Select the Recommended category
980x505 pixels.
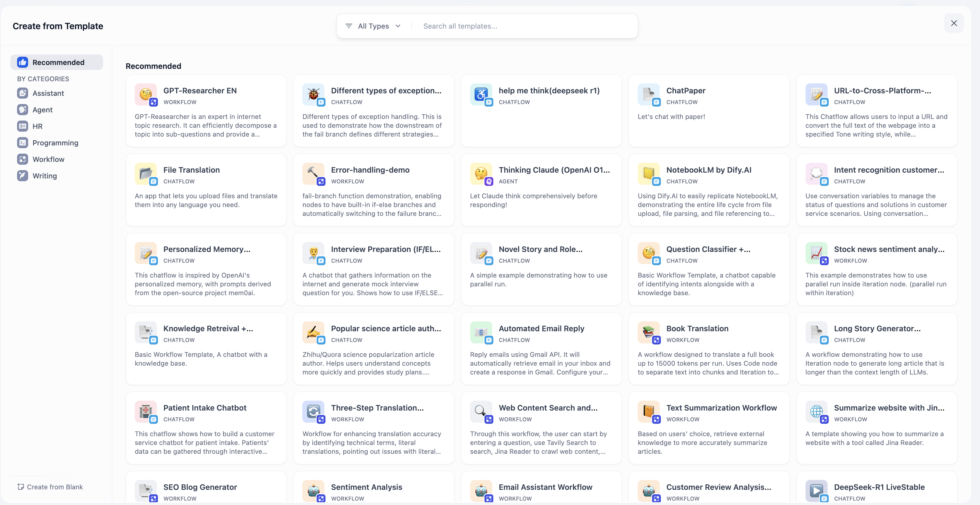click(x=57, y=62)
